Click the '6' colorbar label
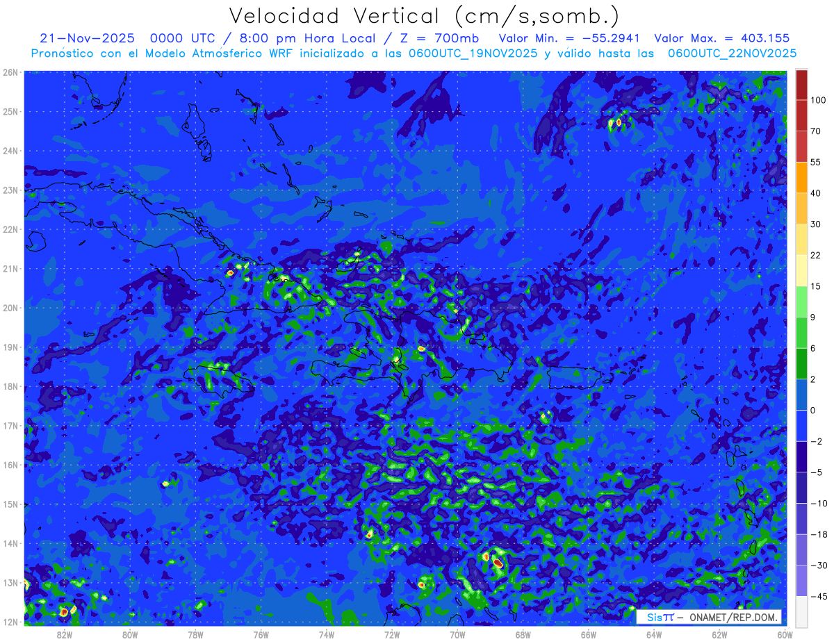The height and width of the screenshot is (644, 834). [x=813, y=348]
